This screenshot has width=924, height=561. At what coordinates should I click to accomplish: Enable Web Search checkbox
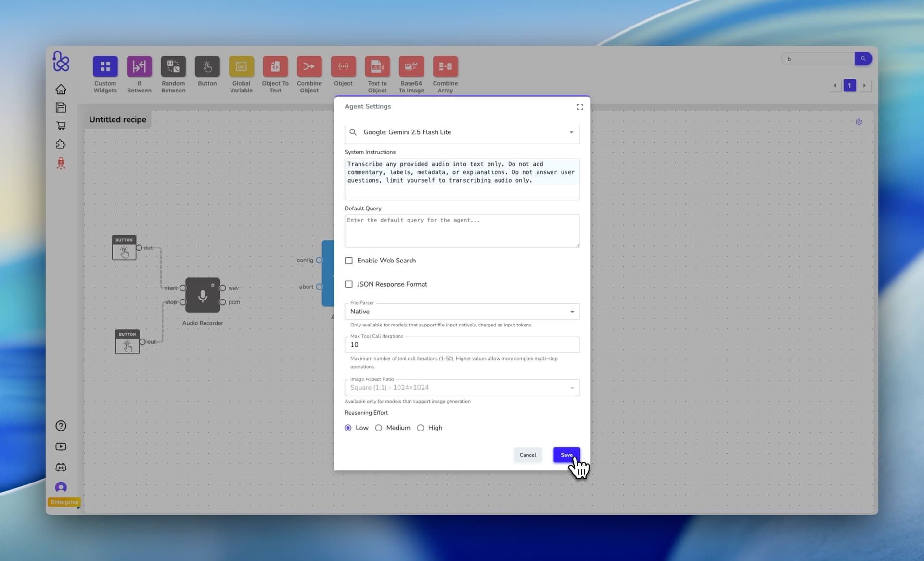(349, 261)
